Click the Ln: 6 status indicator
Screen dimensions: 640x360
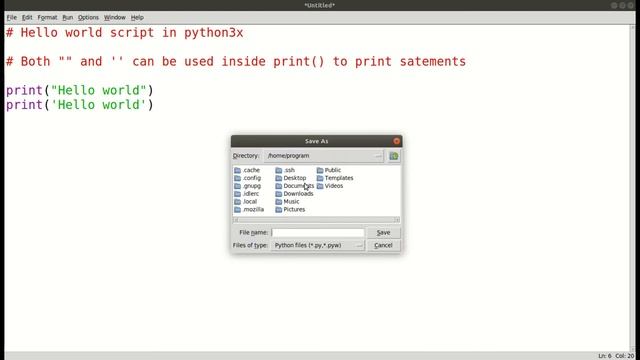(604, 356)
